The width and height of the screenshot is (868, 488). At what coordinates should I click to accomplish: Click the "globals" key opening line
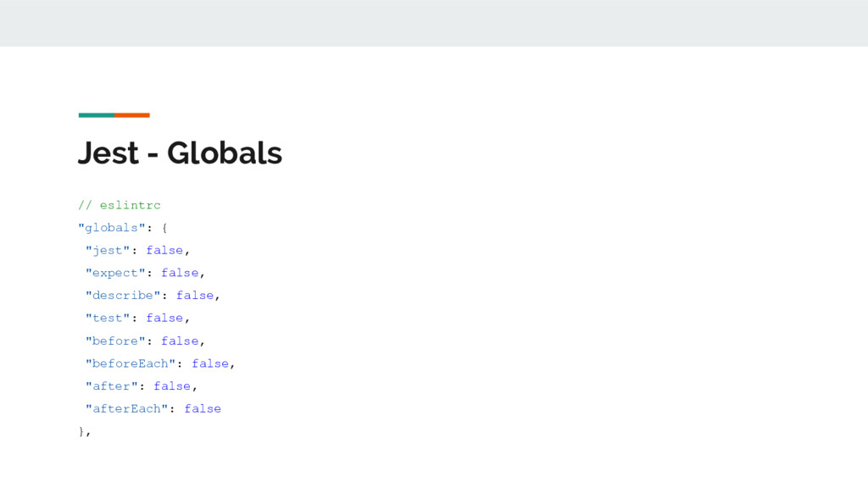click(x=122, y=228)
